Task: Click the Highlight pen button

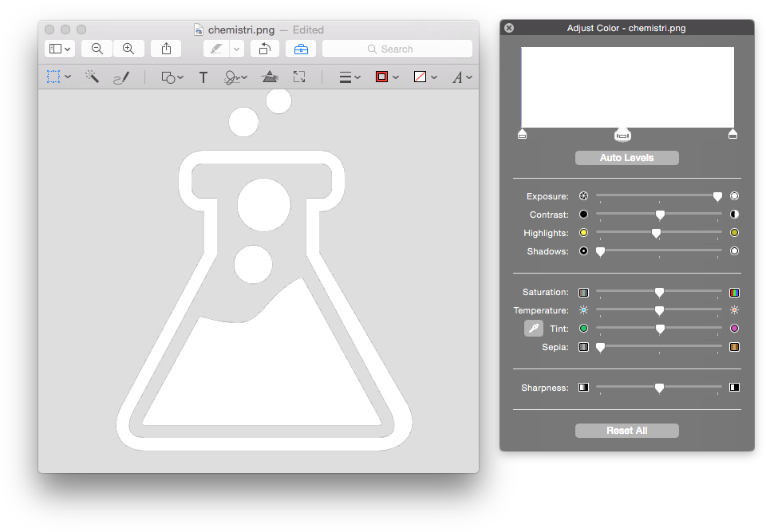Action: 216,49
